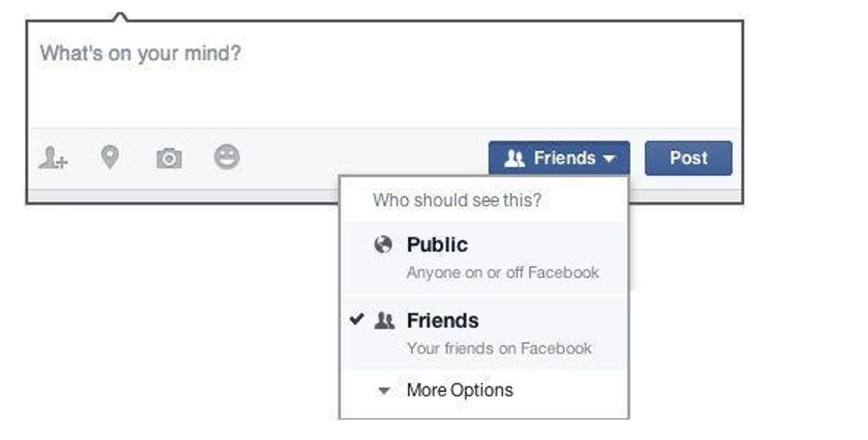Open the Friends audience selector dropdown
Screen dimensions: 868x440
click(x=559, y=158)
